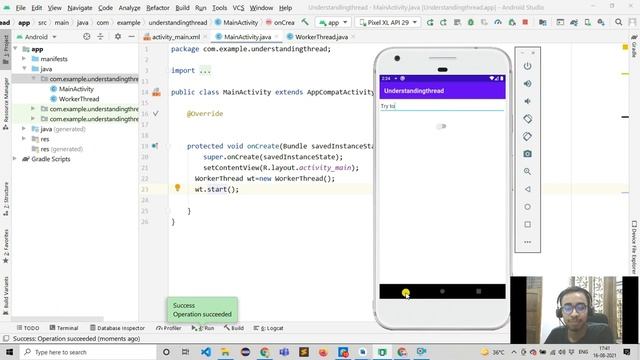Hide project panel with minus icon
Screen dimensions: 640x360
[x=131, y=37]
